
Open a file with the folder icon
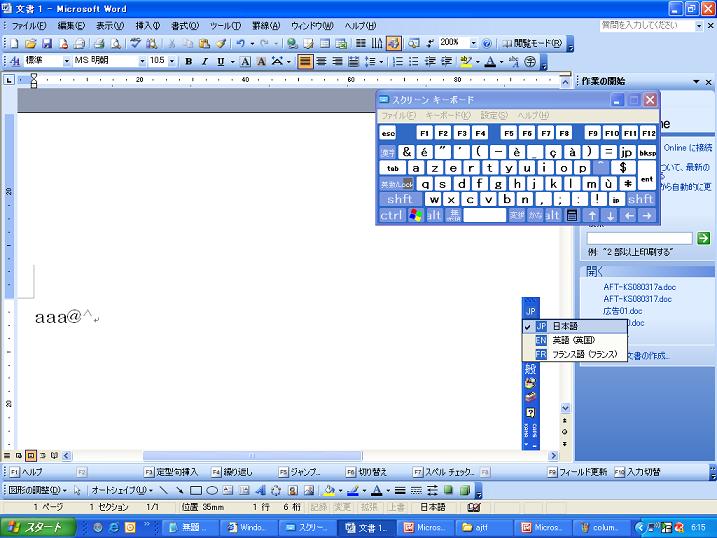click(30, 43)
